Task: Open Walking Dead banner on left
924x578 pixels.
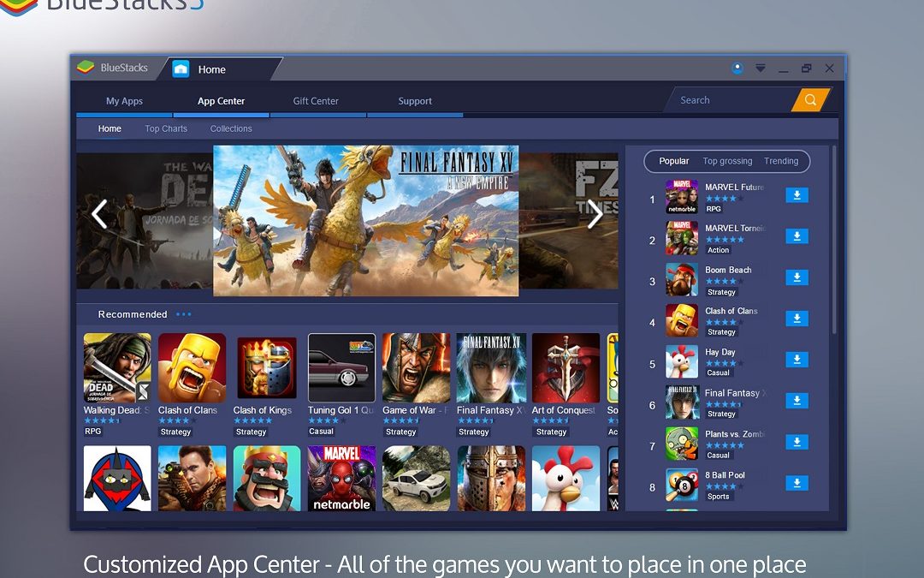Action: click(x=145, y=221)
